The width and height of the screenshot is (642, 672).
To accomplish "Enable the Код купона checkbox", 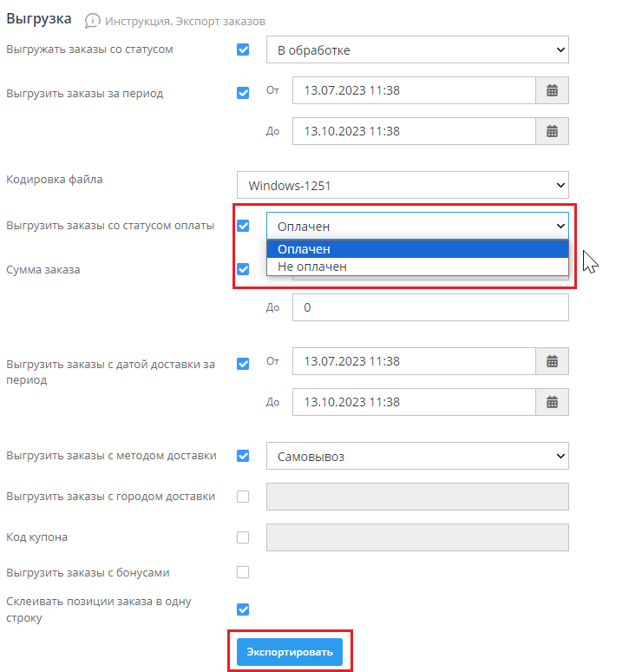I will pyautogui.click(x=243, y=537).
